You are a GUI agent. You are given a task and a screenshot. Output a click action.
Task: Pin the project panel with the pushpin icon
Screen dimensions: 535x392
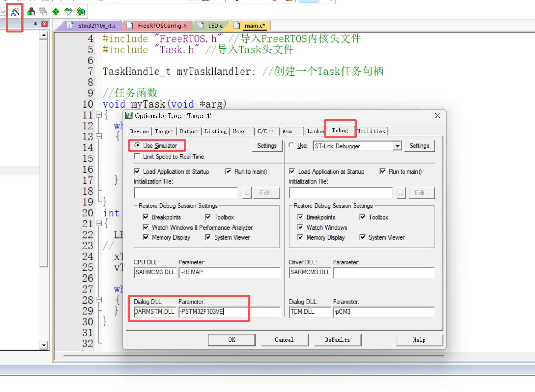pyautogui.click(x=35, y=24)
